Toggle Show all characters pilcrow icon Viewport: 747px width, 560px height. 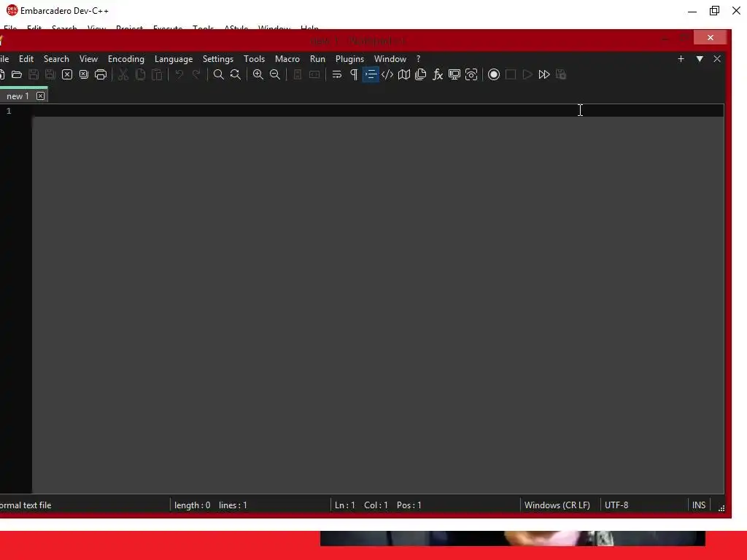[x=354, y=74]
